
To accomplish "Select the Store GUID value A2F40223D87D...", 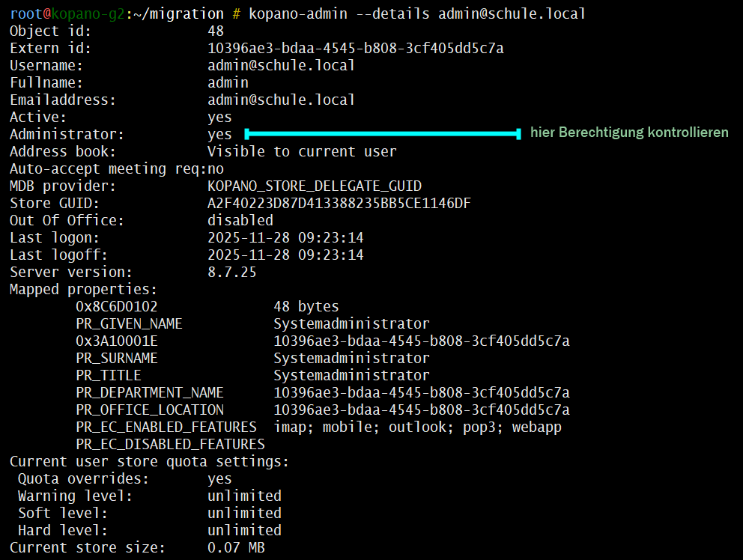I will point(339,204).
